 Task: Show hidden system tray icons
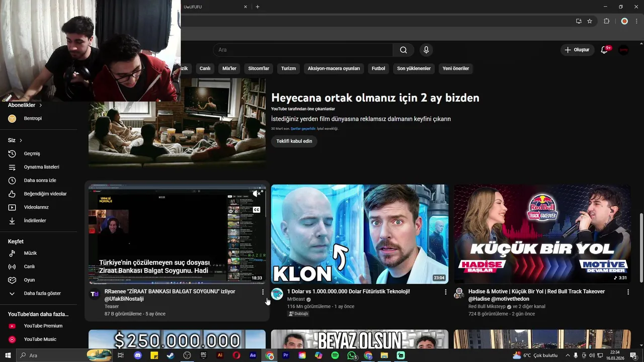[567, 355]
